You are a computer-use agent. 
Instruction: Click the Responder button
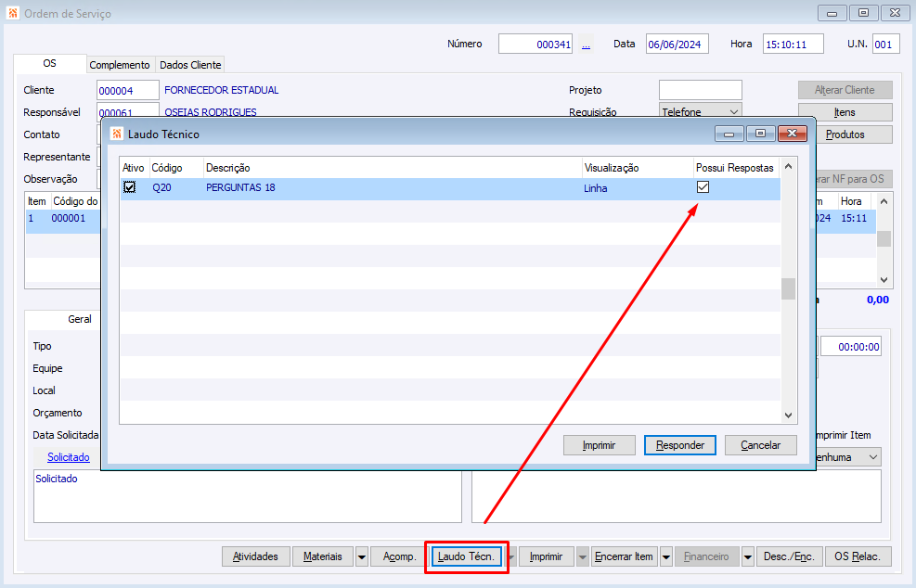[x=680, y=445]
